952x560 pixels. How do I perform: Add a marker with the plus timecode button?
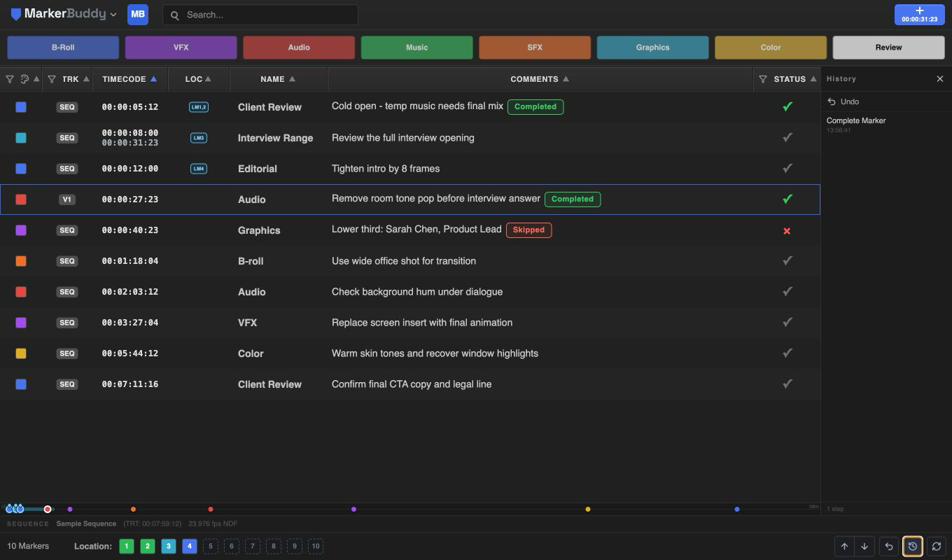coord(919,15)
